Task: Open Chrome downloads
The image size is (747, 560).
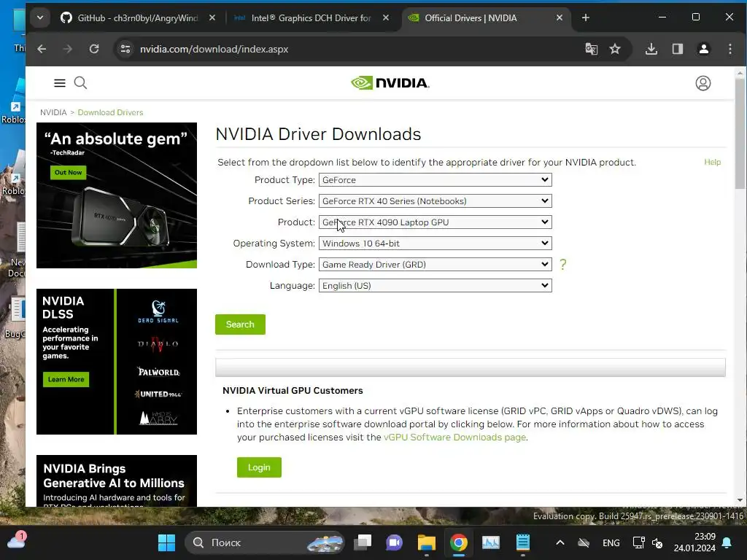Action: click(651, 49)
